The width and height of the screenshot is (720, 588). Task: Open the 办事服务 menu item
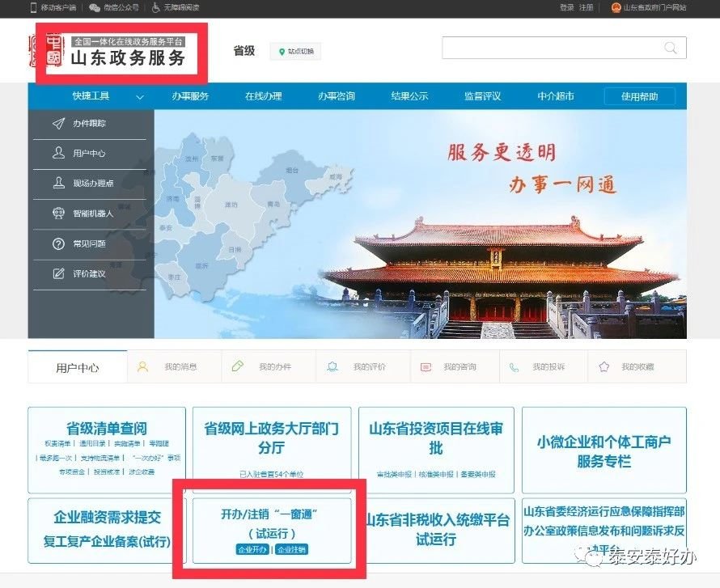click(x=190, y=96)
